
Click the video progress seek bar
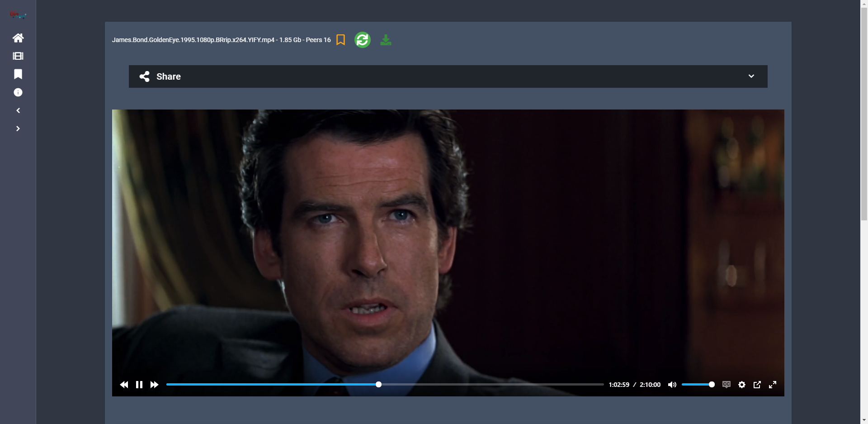[x=385, y=385]
